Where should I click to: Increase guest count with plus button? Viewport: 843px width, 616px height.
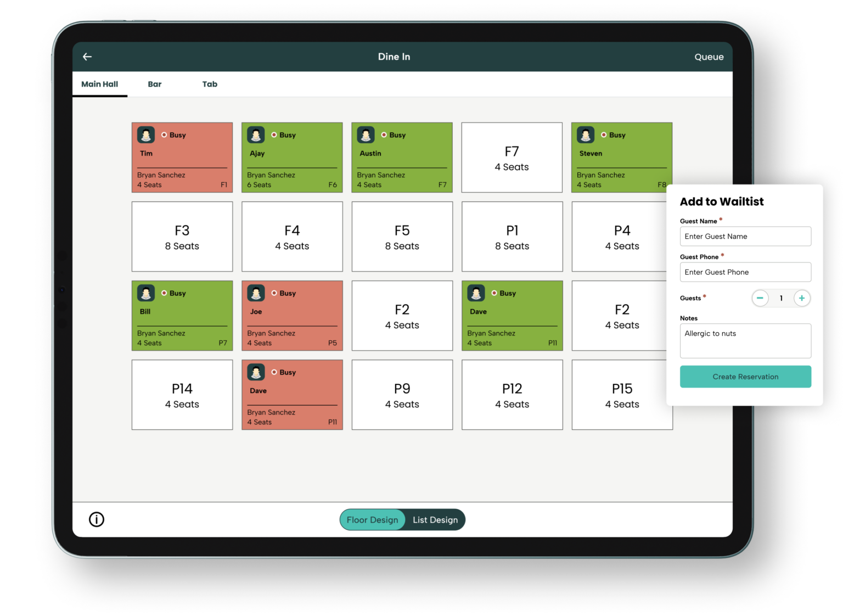[802, 298]
